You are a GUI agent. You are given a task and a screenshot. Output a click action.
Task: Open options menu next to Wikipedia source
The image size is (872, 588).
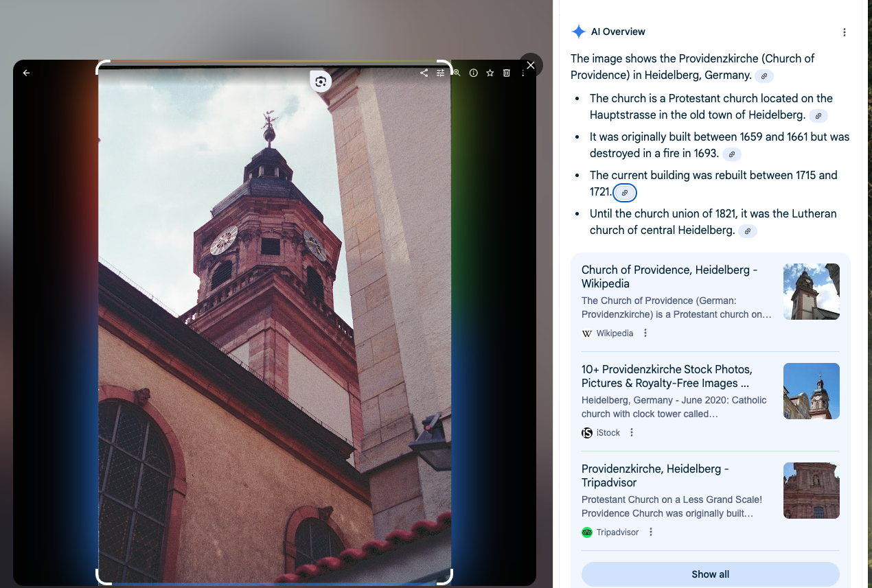pos(645,333)
